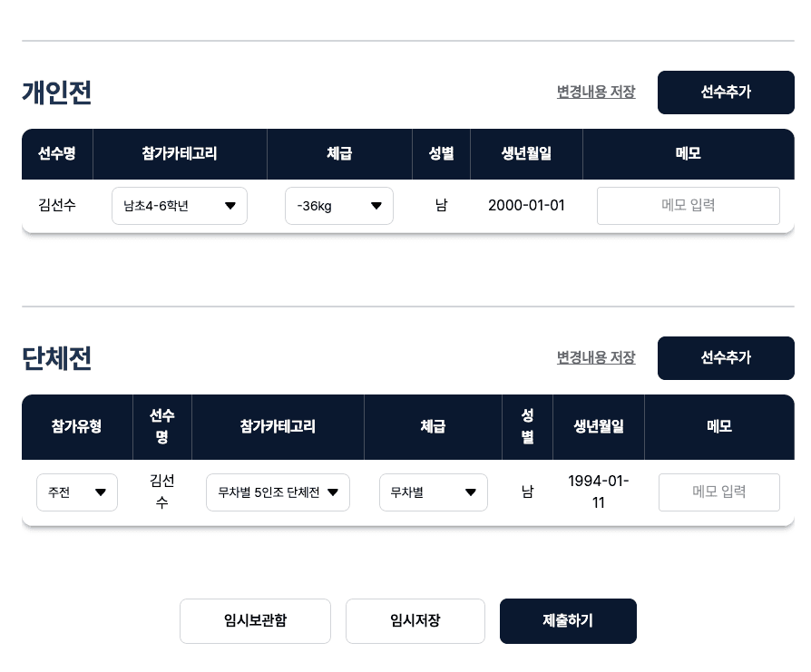Click the 메모 입력 field in the 단체전 row
811x672 pixels.
click(718, 492)
